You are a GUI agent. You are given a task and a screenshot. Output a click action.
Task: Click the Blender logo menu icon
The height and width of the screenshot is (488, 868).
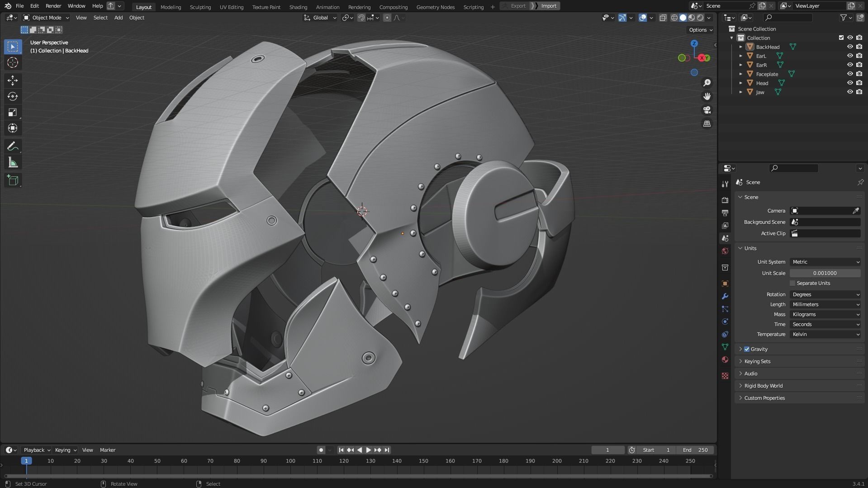8,6
